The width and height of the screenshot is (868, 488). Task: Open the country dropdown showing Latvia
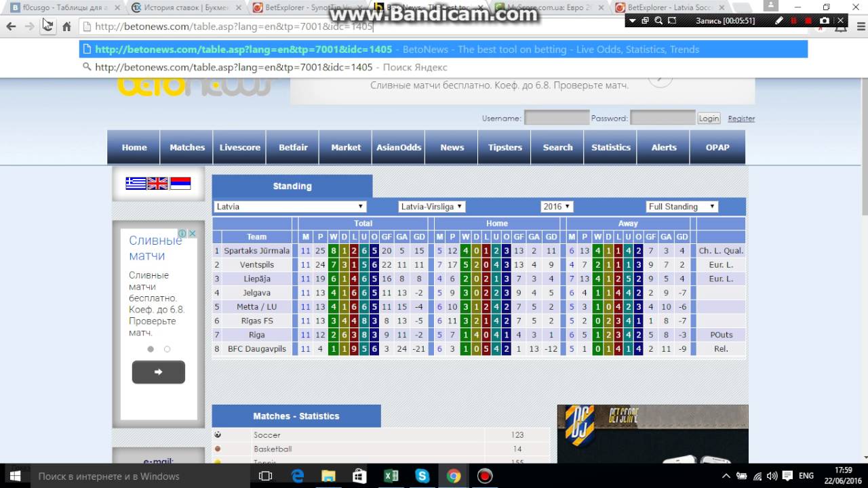pos(290,207)
